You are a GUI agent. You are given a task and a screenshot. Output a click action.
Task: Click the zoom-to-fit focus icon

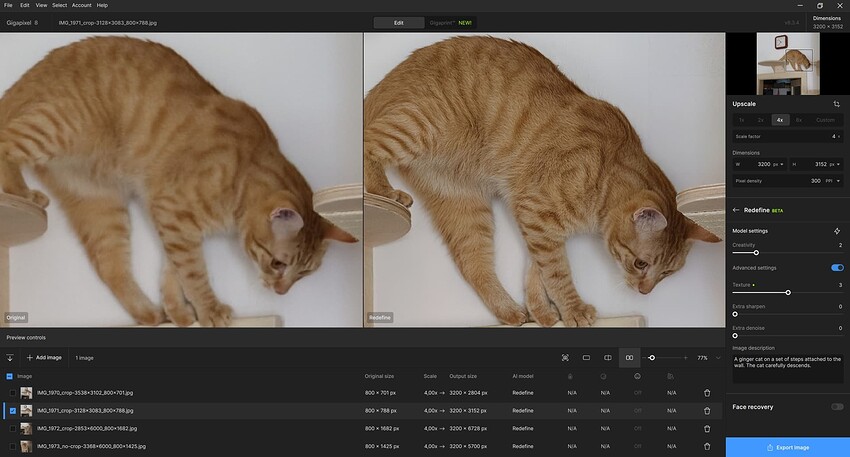565,358
